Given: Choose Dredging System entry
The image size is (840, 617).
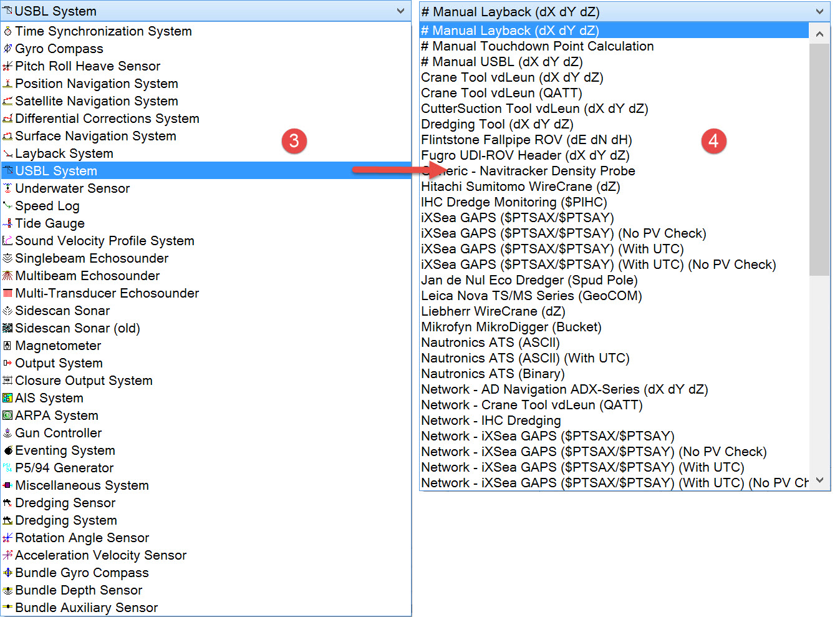Looking at the screenshot, I should (206, 520).
